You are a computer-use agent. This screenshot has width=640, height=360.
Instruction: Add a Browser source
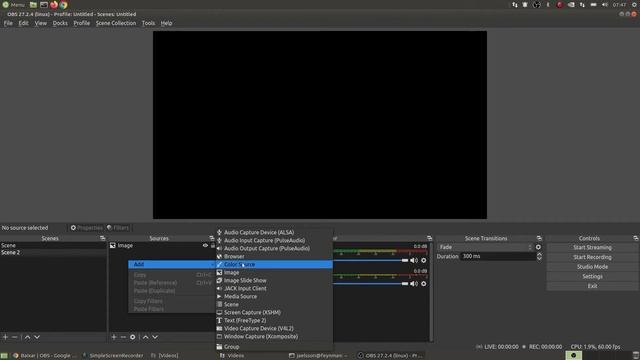click(274, 256)
